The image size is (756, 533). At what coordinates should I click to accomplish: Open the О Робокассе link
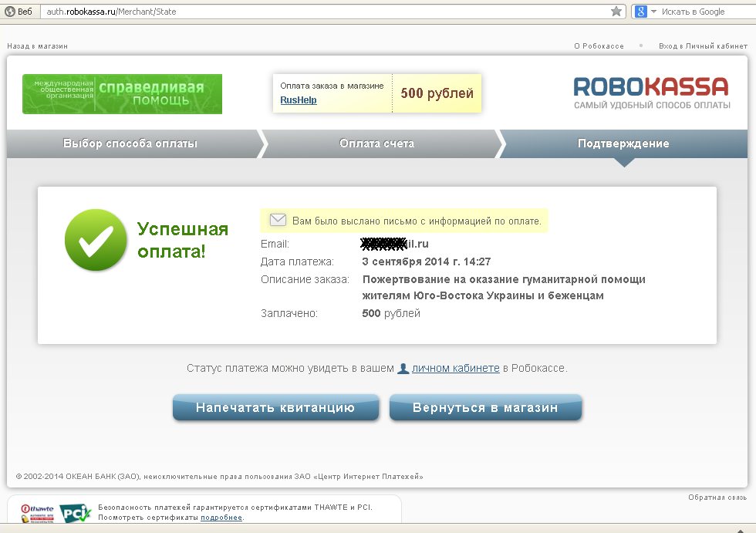(599, 46)
